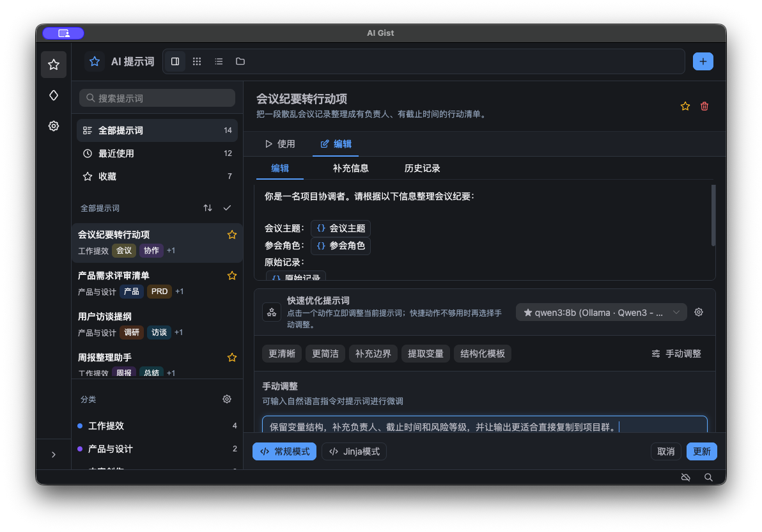Select 最近使用 filter
The height and width of the screenshot is (532, 762).
click(157, 153)
